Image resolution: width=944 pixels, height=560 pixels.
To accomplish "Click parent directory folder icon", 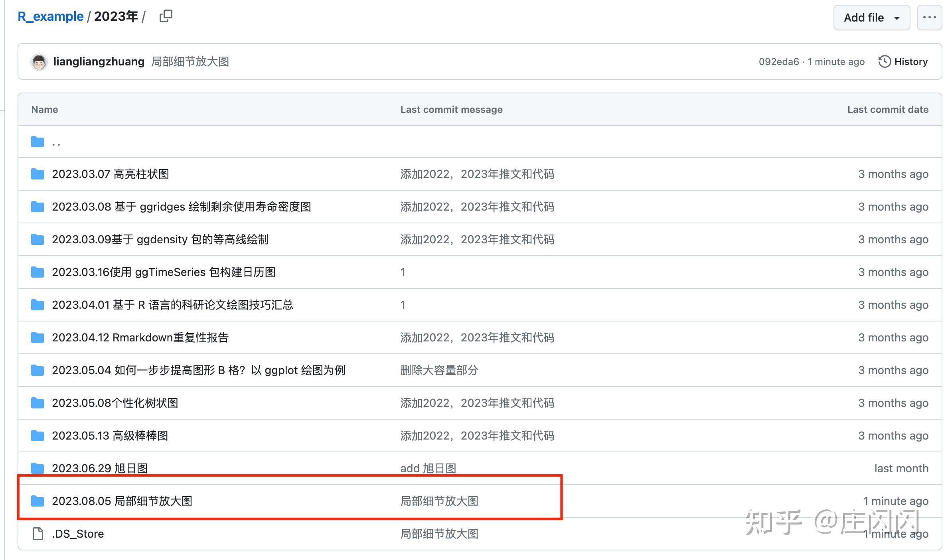I will (x=38, y=142).
